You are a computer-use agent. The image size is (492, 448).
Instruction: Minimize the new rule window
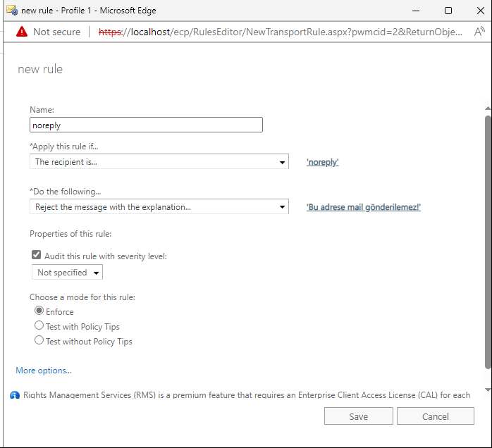(415, 11)
